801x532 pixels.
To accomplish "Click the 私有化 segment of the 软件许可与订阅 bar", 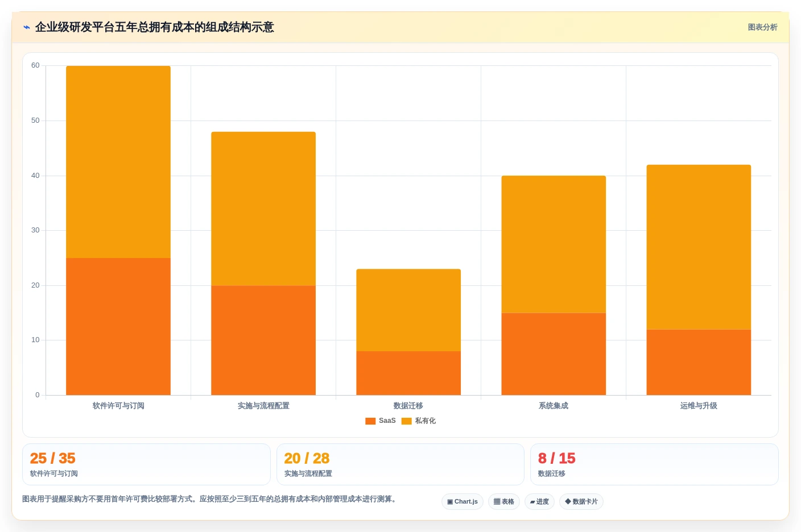I will [x=118, y=162].
